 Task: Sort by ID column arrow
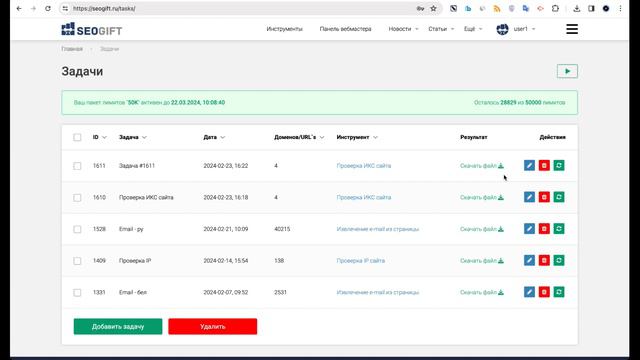[x=104, y=137]
